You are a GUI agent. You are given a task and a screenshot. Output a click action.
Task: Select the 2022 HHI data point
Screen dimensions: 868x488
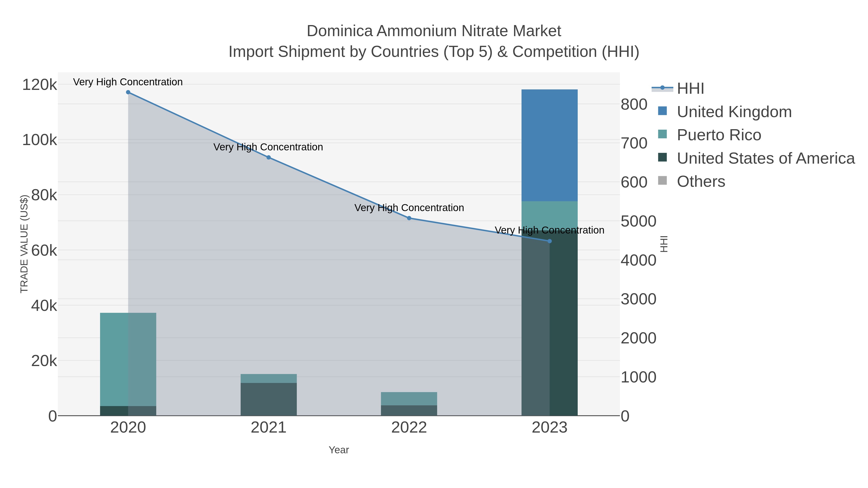pyautogui.click(x=409, y=218)
